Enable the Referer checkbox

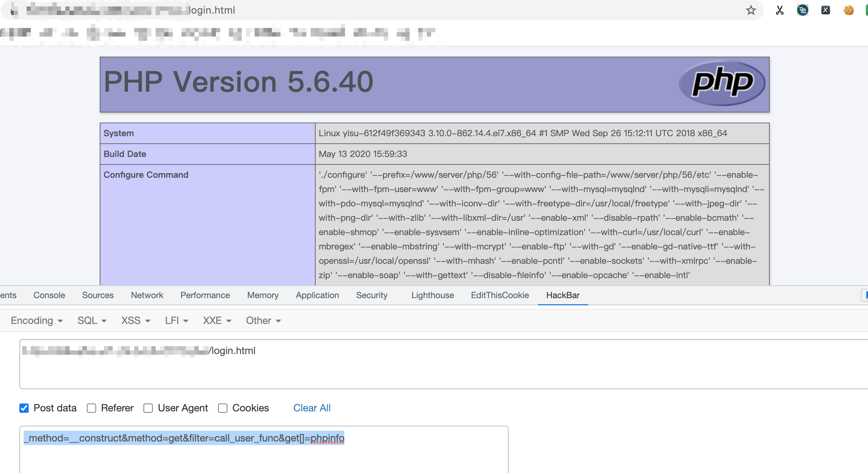coord(92,408)
